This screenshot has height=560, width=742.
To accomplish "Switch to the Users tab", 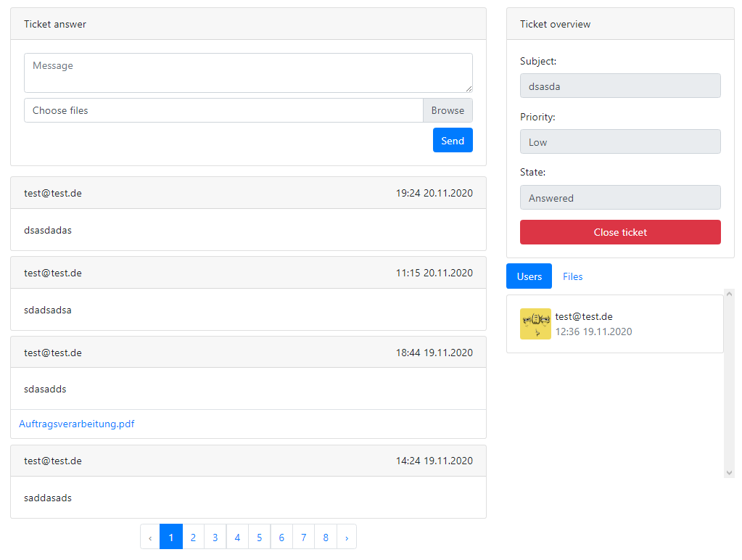I will tap(529, 276).
